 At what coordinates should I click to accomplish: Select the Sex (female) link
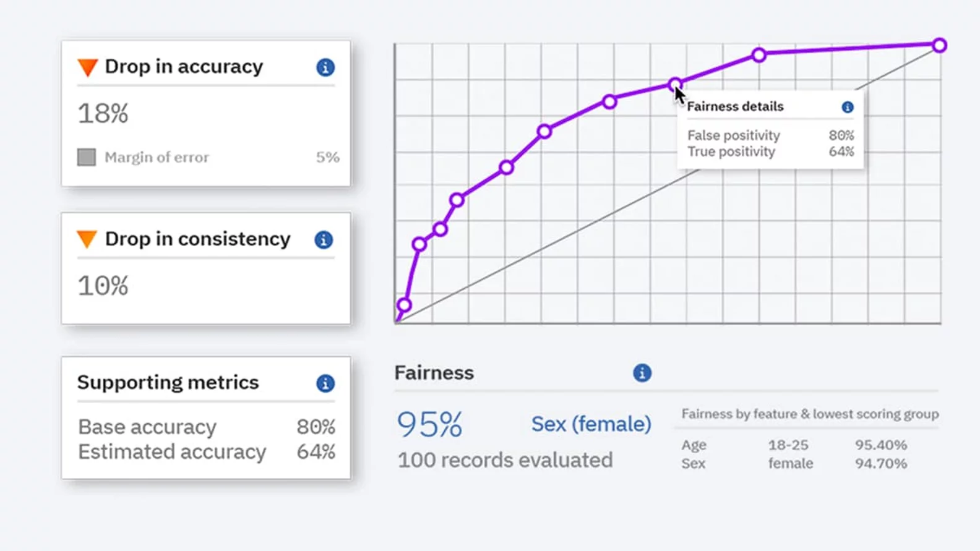591,424
